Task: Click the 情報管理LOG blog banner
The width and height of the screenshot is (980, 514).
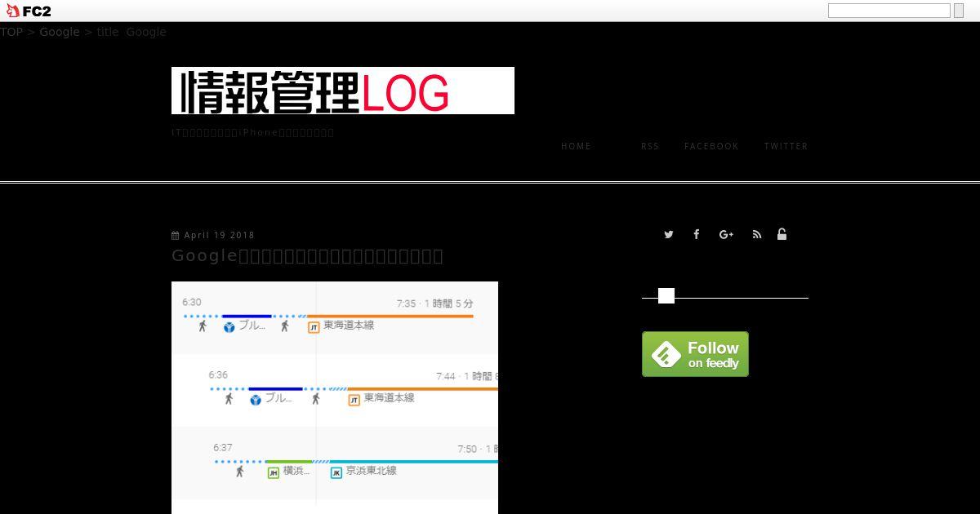Action: [x=343, y=91]
